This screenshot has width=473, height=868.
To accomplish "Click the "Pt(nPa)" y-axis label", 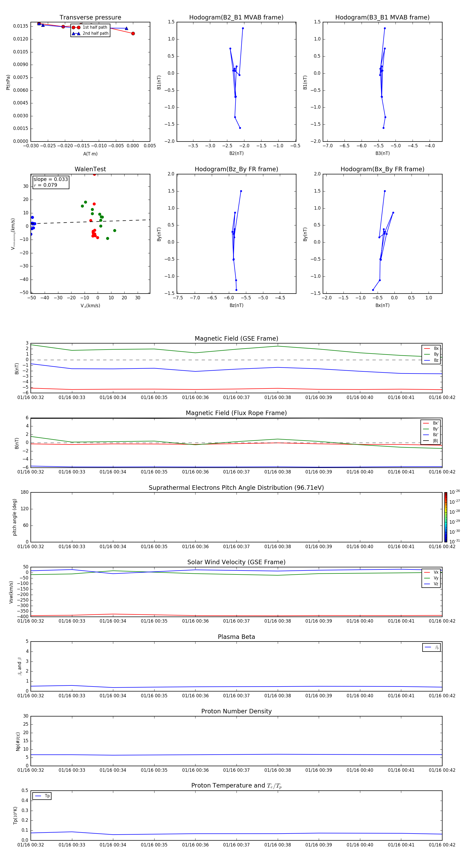I will coord(8,82).
